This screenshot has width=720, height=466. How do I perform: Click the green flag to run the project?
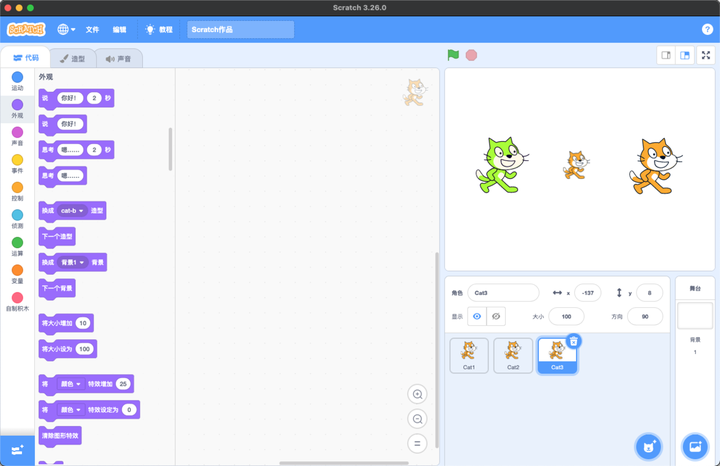pyautogui.click(x=453, y=55)
